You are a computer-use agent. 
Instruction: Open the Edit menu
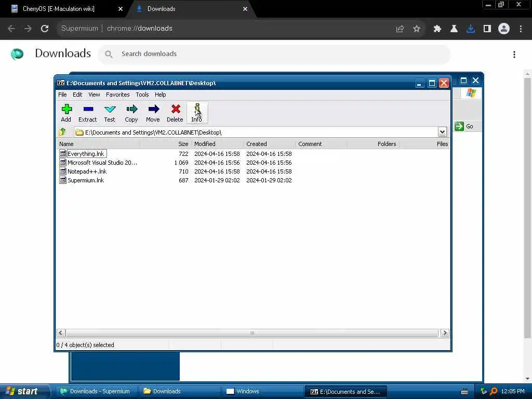[77, 95]
